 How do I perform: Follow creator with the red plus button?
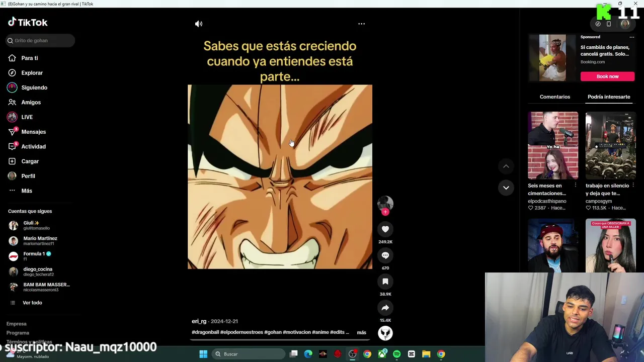[x=385, y=212]
